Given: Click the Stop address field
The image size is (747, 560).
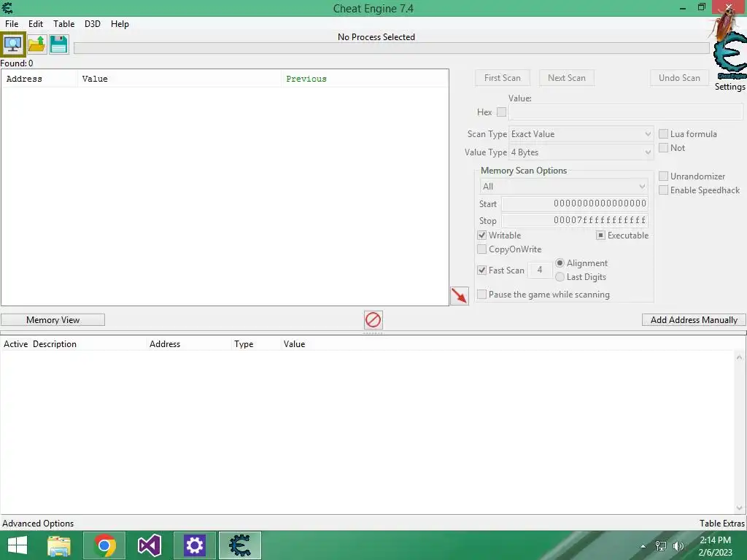Looking at the screenshot, I should (x=575, y=220).
